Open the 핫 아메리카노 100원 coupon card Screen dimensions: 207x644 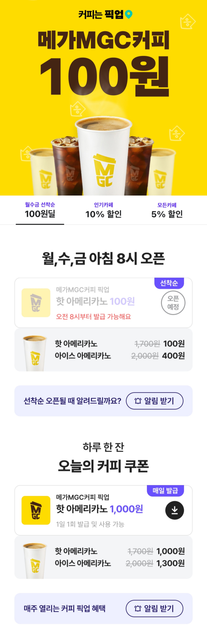pos(103,303)
